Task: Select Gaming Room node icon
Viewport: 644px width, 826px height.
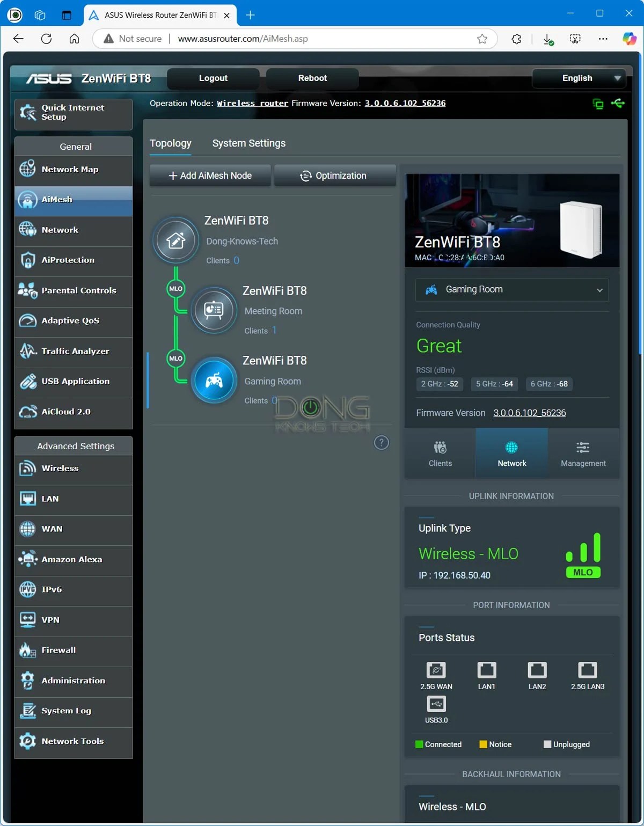Action: pos(214,381)
